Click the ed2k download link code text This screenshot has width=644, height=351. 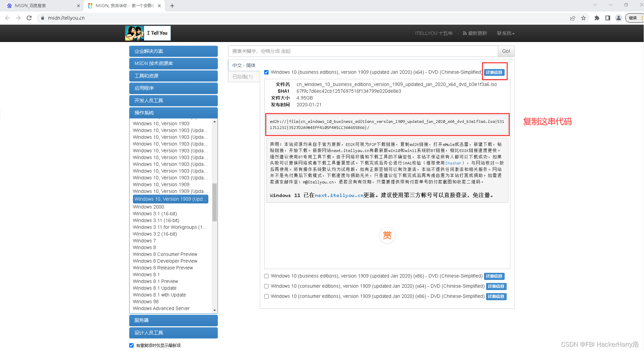pyautogui.click(x=387, y=125)
